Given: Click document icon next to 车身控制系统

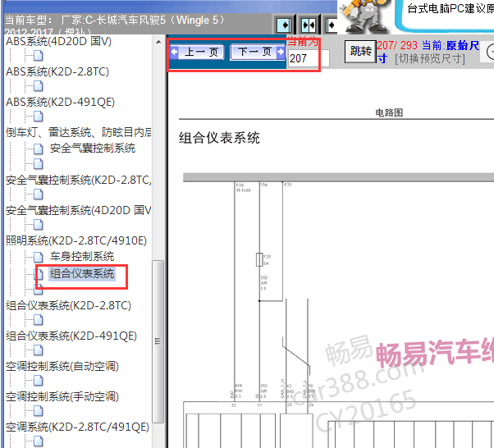Looking at the screenshot, I should (x=39, y=257).
